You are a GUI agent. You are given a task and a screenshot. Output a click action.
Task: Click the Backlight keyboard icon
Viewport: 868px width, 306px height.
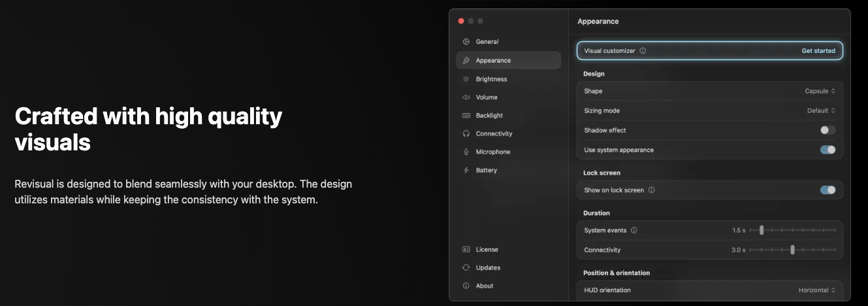click(466, 116)
